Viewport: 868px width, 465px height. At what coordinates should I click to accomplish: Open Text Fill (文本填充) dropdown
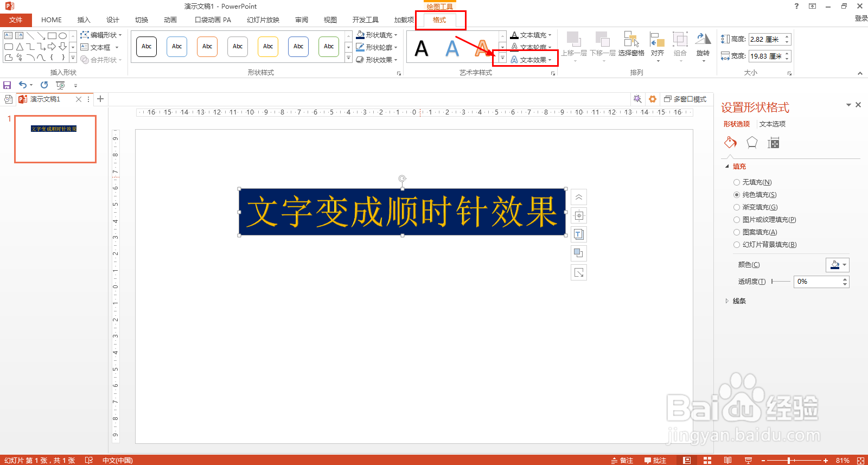[531, 35]
